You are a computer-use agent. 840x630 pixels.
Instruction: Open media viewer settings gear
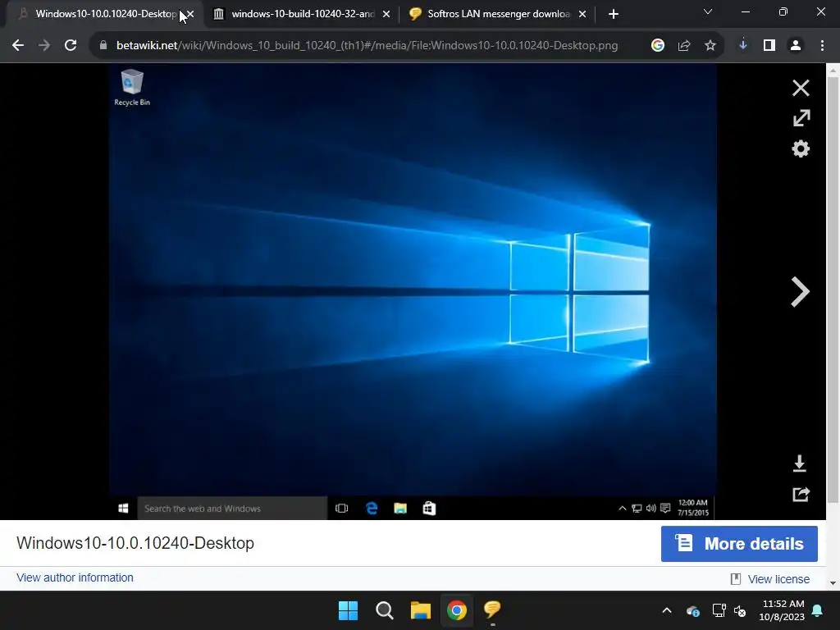(x=801, y=148)
